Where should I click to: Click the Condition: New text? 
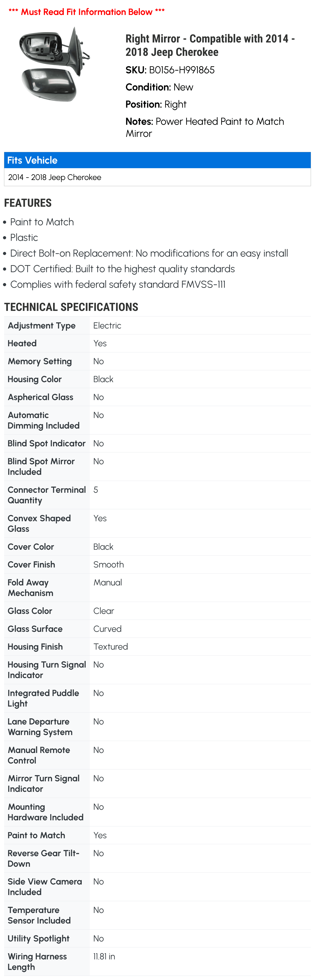[159, 87]
